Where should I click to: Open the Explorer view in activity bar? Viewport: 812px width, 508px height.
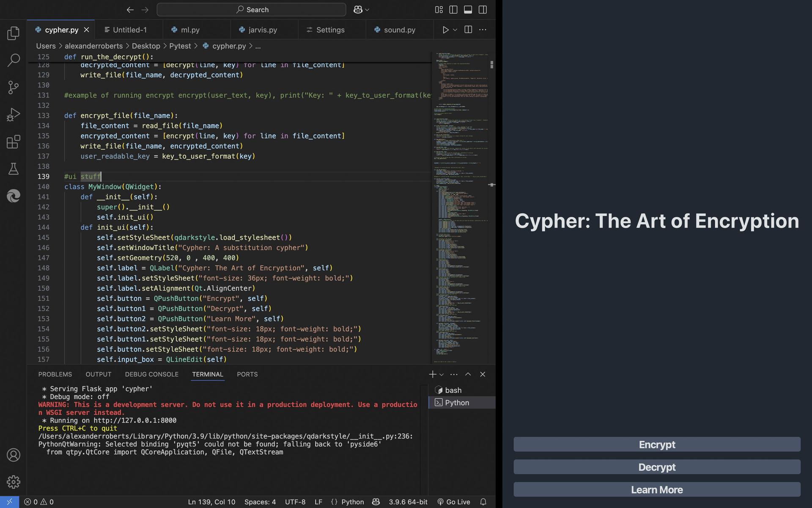coord(13,33)
